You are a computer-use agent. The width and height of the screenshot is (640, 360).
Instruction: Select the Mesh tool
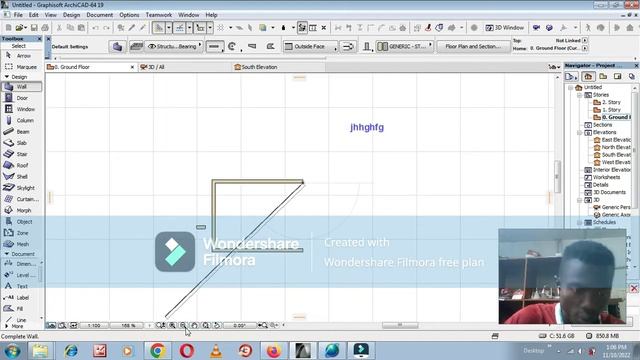click(21, 244)
